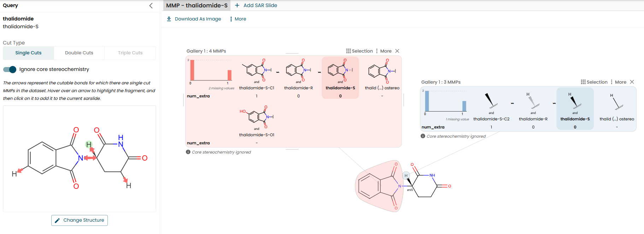Screen dimensions: 644x234
Task: Click the cut arrow next to the green-highlighted H
Action: [x=92, y=150]
